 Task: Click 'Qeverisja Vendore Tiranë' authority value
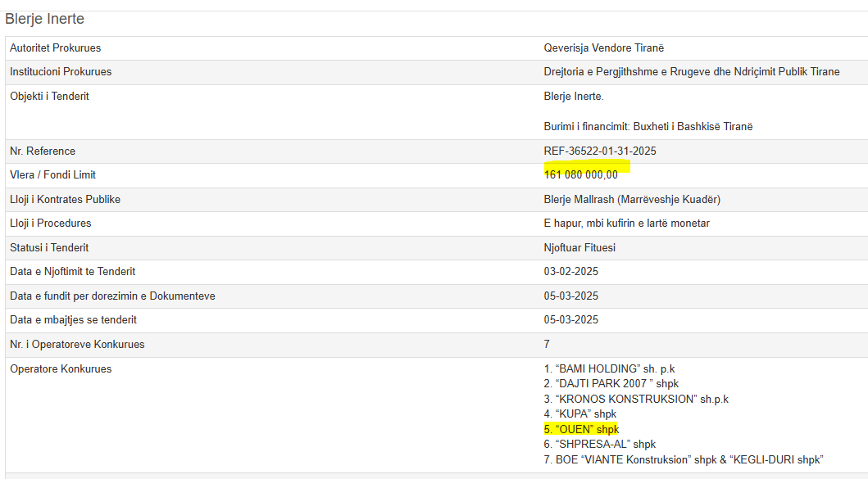603,48
